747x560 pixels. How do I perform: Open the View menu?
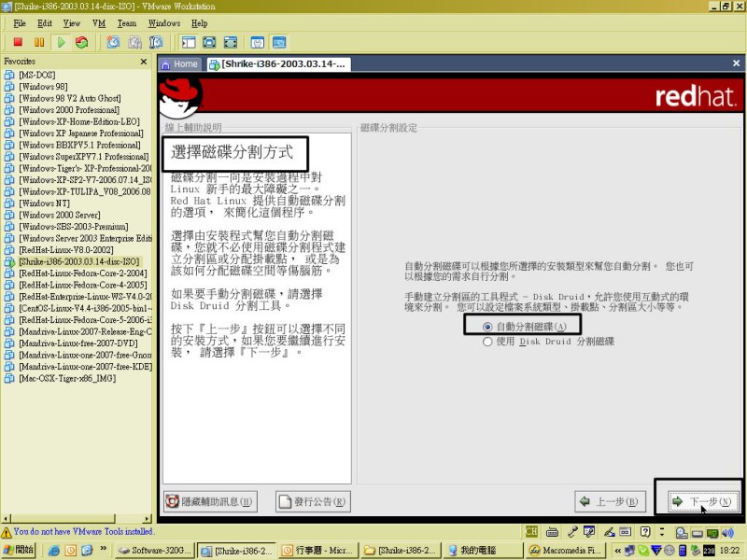[72, 22]
